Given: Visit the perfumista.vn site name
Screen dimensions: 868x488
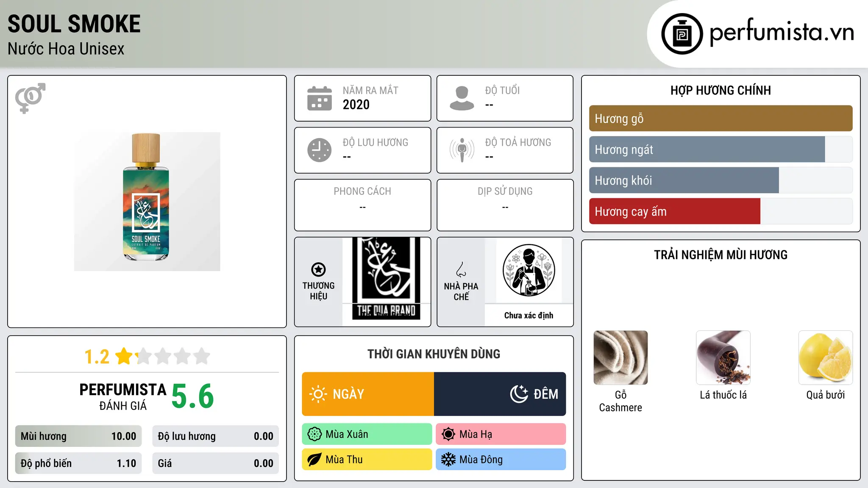Looking at the screenshot, I should point(782,32).
